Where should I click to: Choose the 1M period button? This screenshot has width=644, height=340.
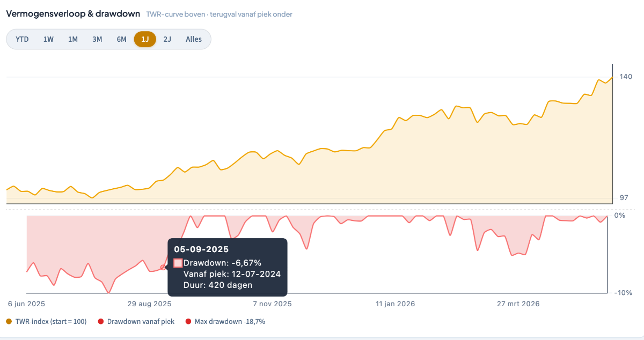pyautogui.click(x=73, y=39)
